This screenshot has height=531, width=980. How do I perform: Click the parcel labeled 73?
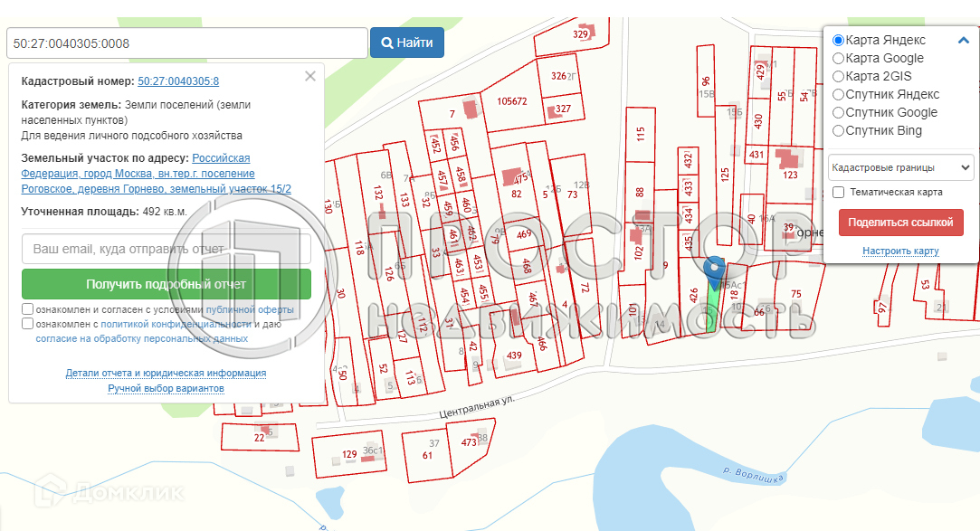(573, 194)
